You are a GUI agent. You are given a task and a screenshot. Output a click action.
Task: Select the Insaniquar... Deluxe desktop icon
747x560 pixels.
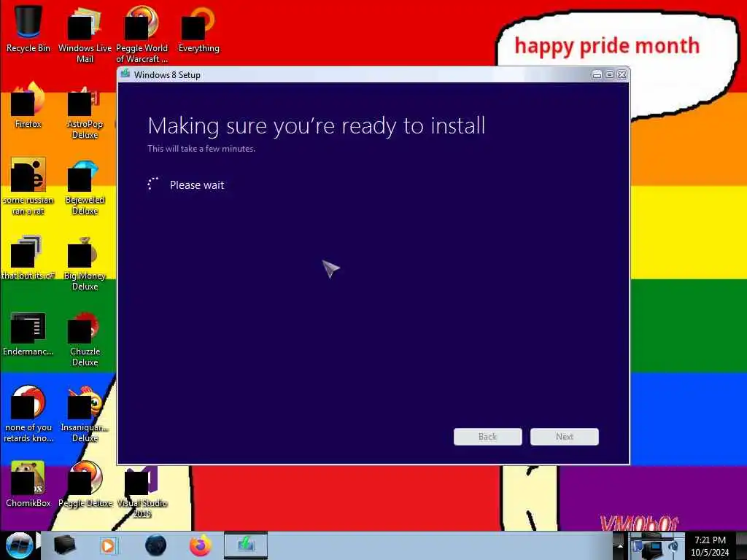pyautogui.click(x=85, y=414)
